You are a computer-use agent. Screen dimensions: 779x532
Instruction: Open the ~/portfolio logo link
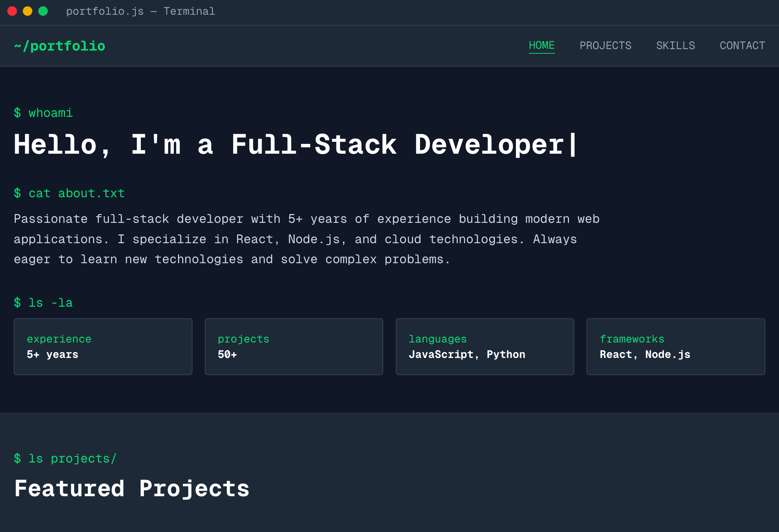click(x=60, y=46)
